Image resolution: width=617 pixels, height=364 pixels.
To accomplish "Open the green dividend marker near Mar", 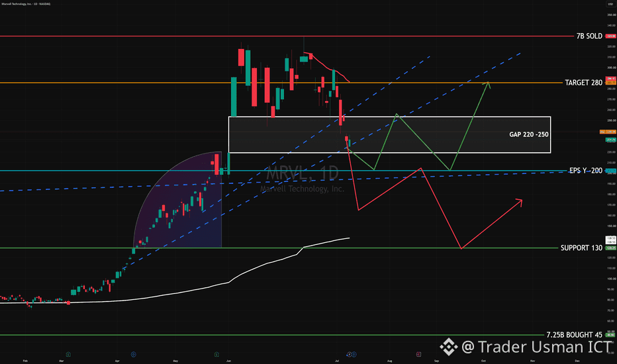I will point(68,355).
